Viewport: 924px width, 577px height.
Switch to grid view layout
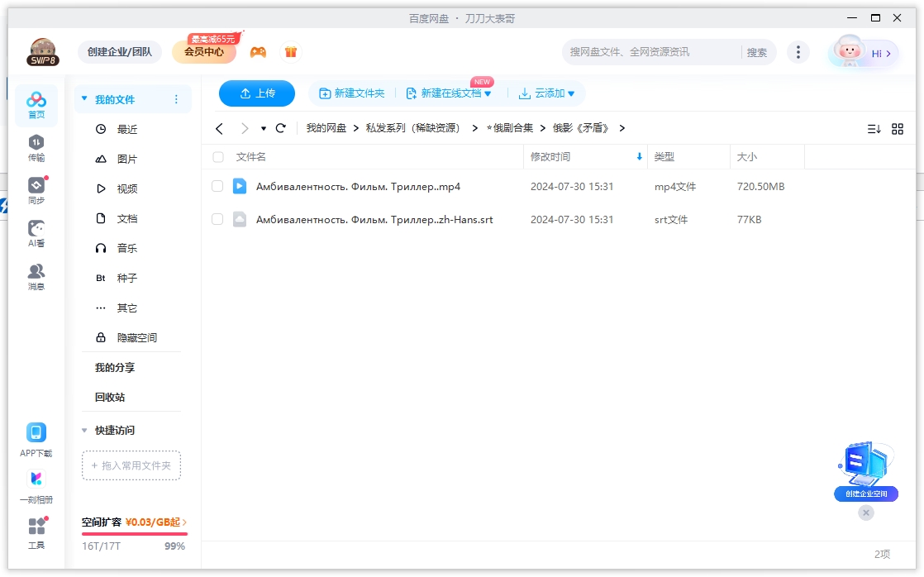[898, 129]
